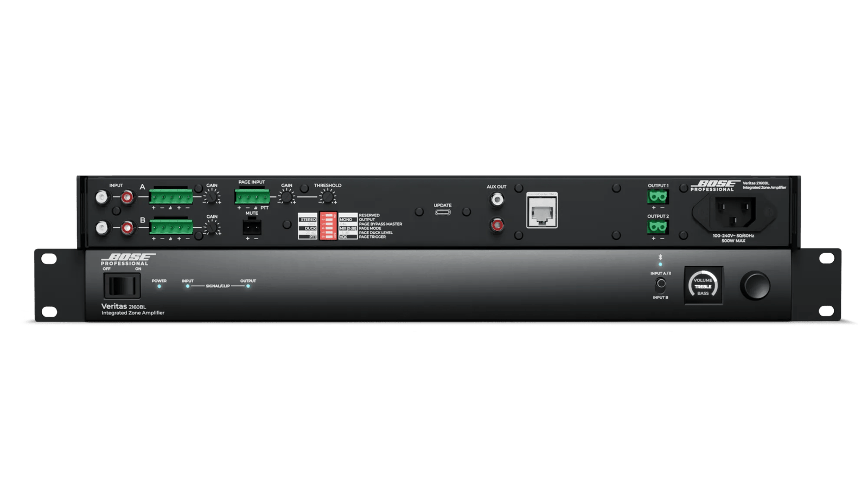Click the white AUX OUT RCA jack
The width and height of the screenshot is (868, 488).
point(497,200)
